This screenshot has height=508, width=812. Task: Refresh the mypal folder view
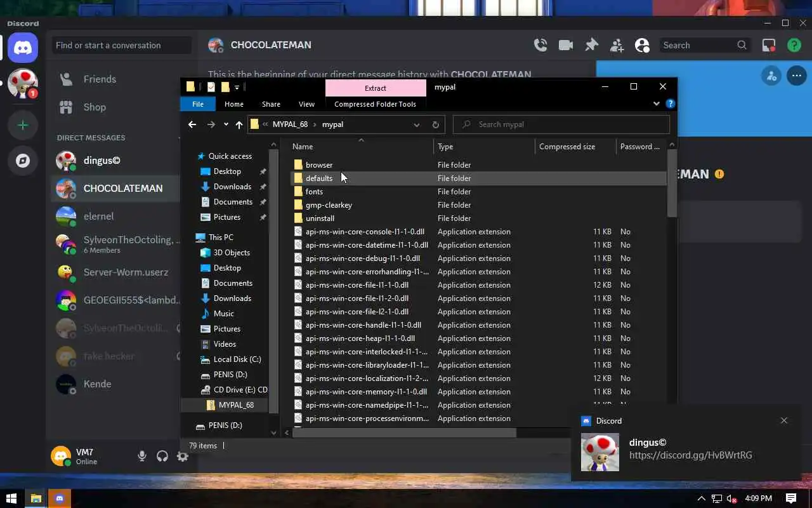[x=435, y=124]
